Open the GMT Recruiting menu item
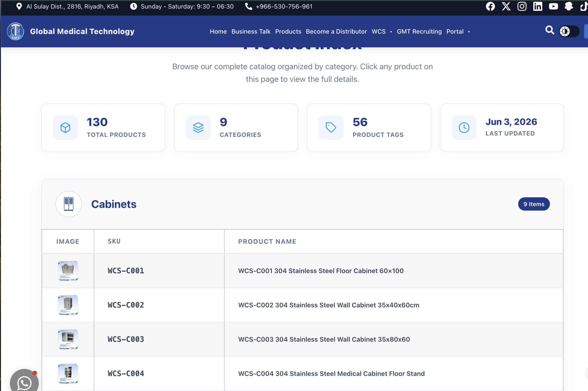This screenshot has height=391, width=588. coord(419,32)
